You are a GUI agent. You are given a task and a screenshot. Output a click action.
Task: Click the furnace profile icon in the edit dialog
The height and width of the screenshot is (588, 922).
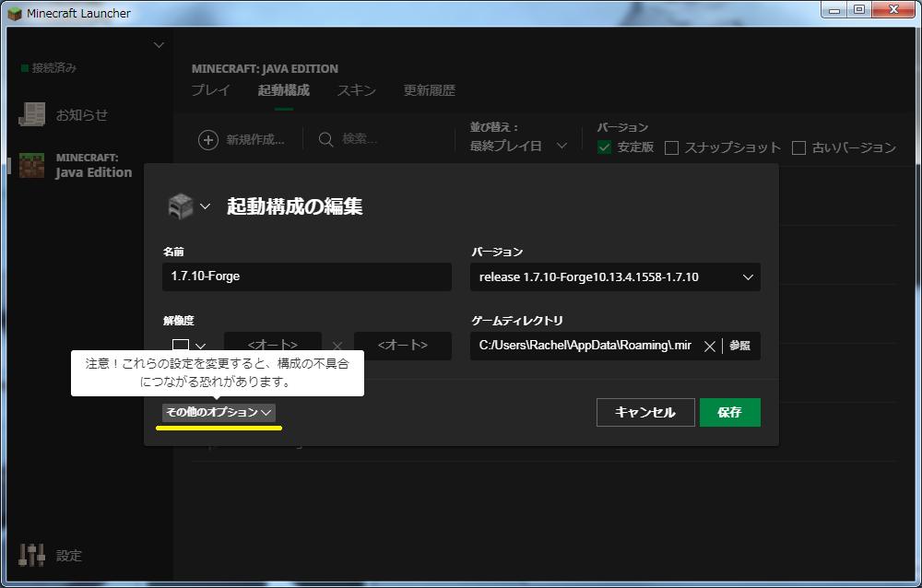click(181, 206)
